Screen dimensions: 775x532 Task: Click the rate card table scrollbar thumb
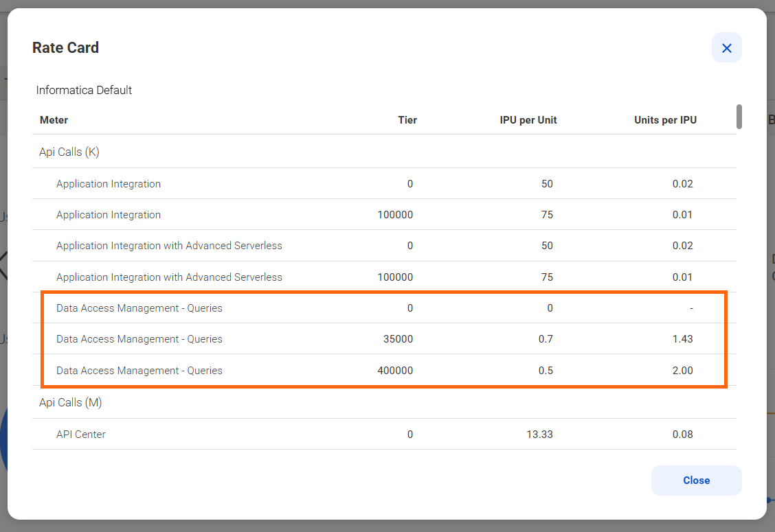pyautogui.click(x=739, y=117)
